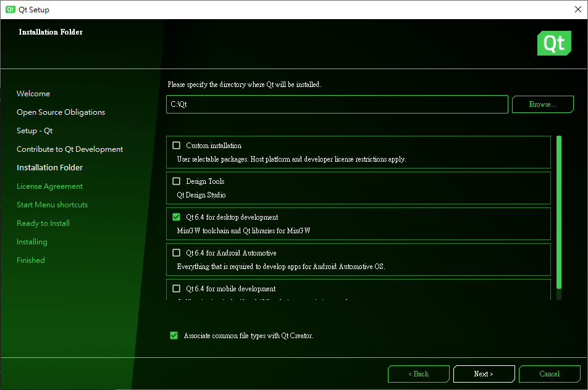Click the 'Installation Folder' page heading
Viewport: 588px width, 390px height.
[x=51, y=32]
